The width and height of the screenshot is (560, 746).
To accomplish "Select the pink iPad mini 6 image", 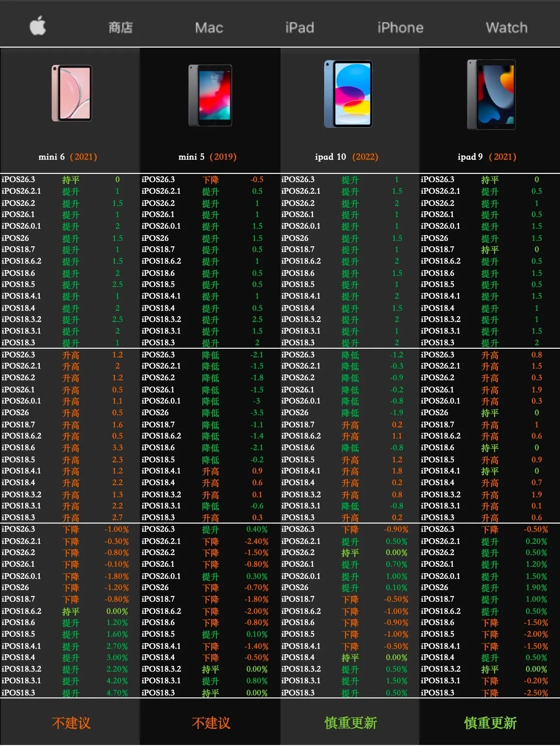I will [71, 93].
